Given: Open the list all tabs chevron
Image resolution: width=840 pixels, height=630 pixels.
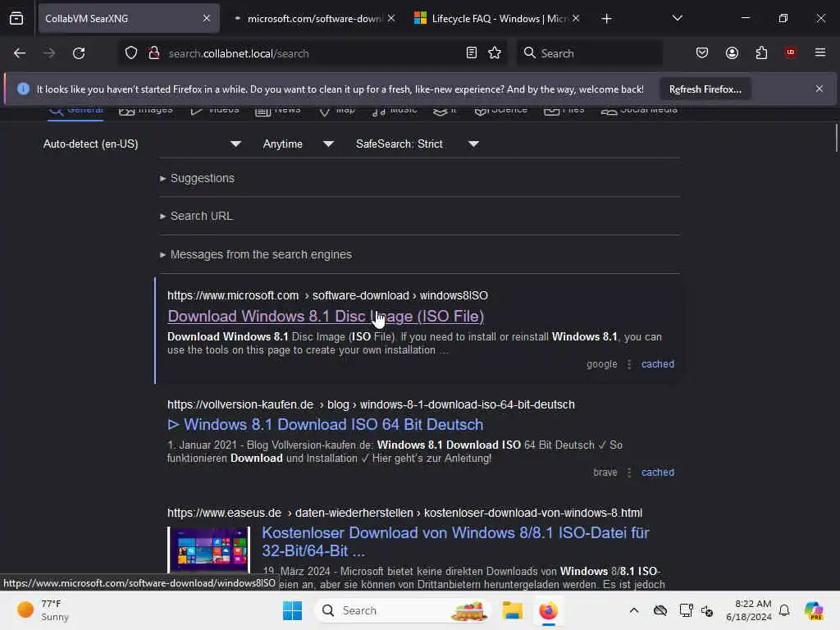Looking at the screenshot, I should tap(677, 18).
